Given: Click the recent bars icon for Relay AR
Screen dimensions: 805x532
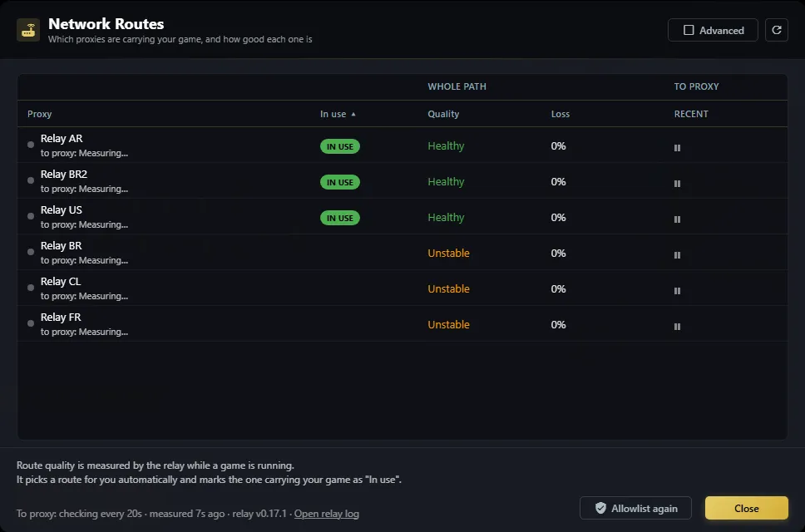Looking at the screenshot, I should (677, 148).
